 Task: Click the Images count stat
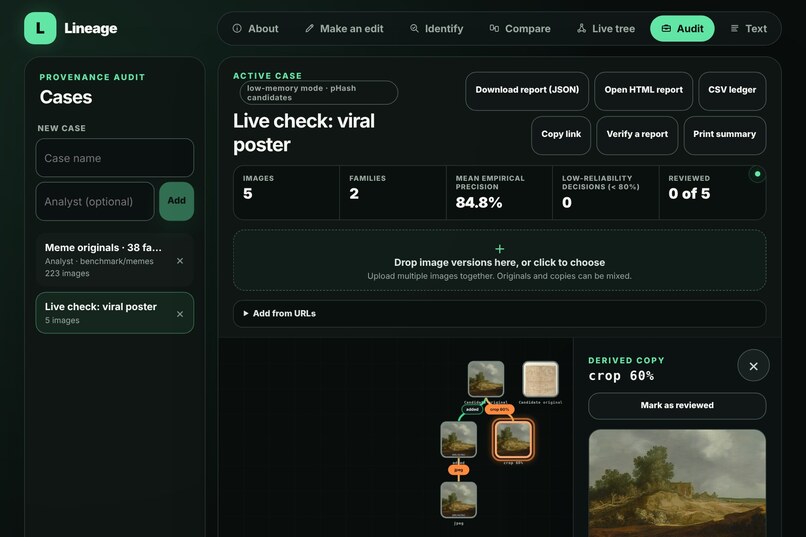[x=286, y=193]
